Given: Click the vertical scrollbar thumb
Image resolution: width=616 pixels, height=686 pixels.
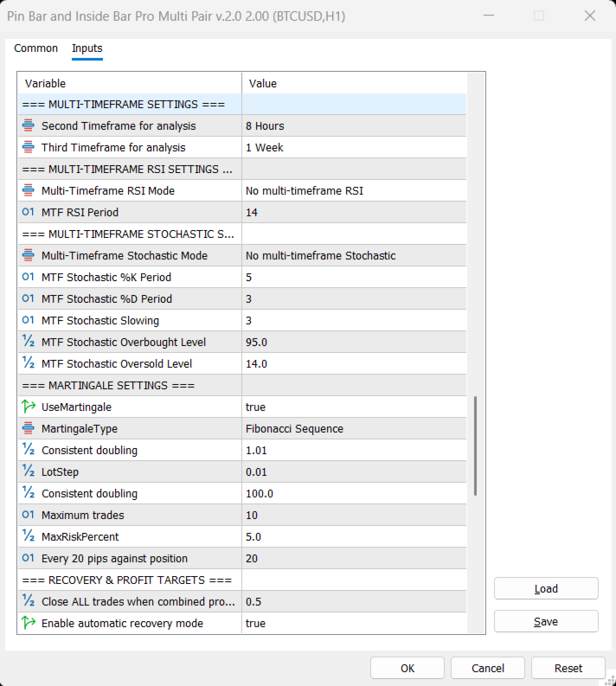Looking at the screenshot, I should [475, 446].
